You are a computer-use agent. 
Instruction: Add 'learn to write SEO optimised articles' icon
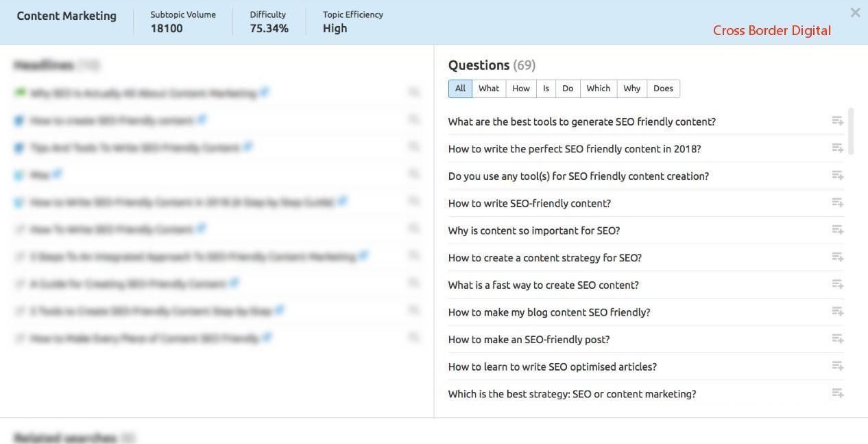(837, 366)
